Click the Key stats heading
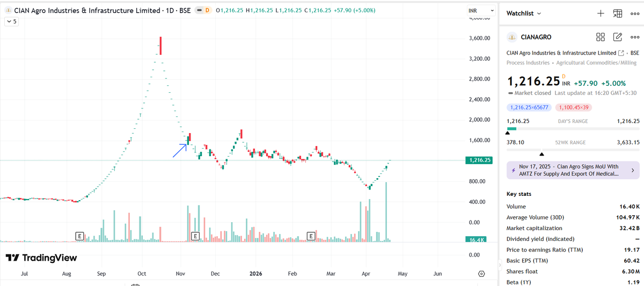The width and height of the screenshot is (644, 286). click(x=519, y=194)
